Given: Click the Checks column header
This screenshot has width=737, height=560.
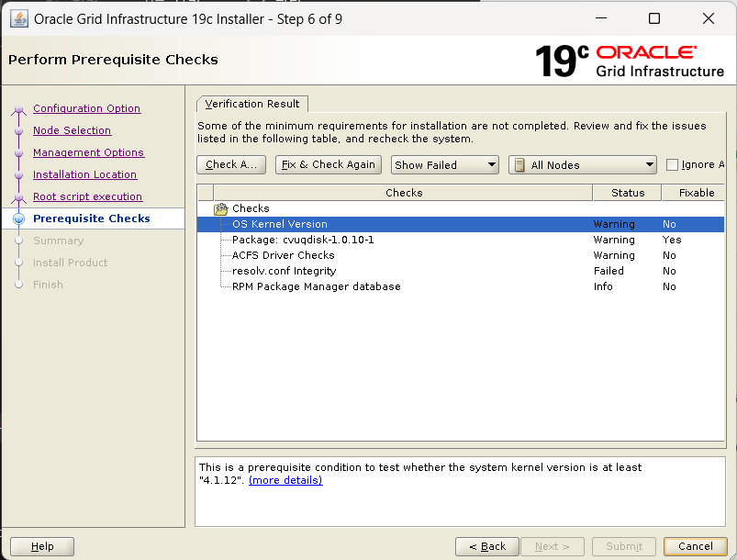Looking at the screenshot, I should tap(403, 193).
